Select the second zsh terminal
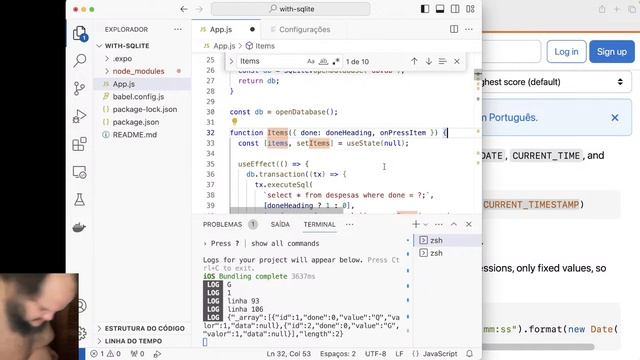The height and width of the screenshot is (360, 640). pos(447,253)
